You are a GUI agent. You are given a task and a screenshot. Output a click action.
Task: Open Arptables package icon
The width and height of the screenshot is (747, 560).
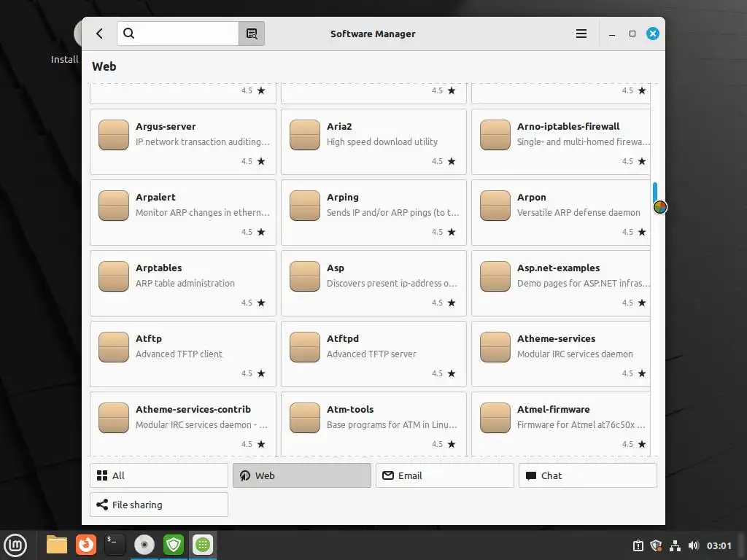tap(113, 276)
